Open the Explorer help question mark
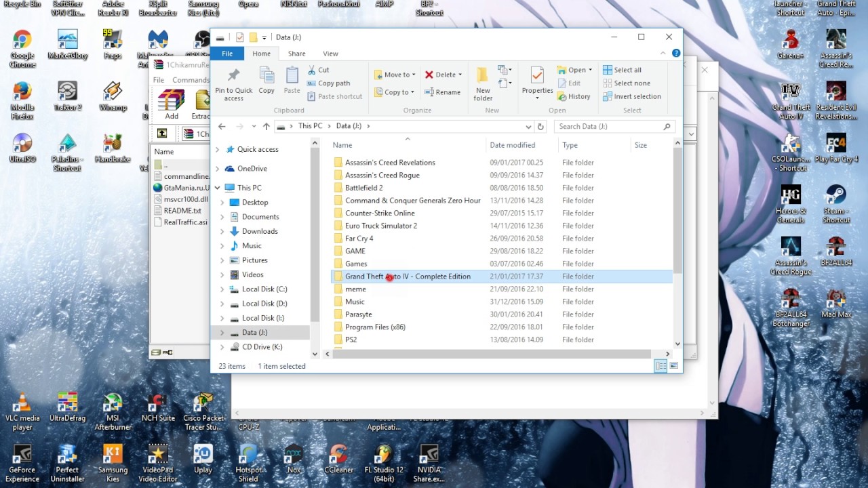This screenshot has width=868, height=488. click(x=676, y=54)
